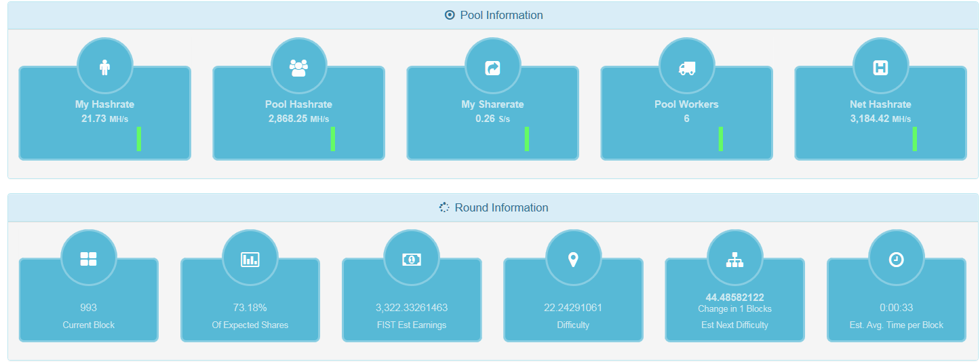Click the green bar in Pool Hashrate card

pyautogui.click(x=332, y=139)
